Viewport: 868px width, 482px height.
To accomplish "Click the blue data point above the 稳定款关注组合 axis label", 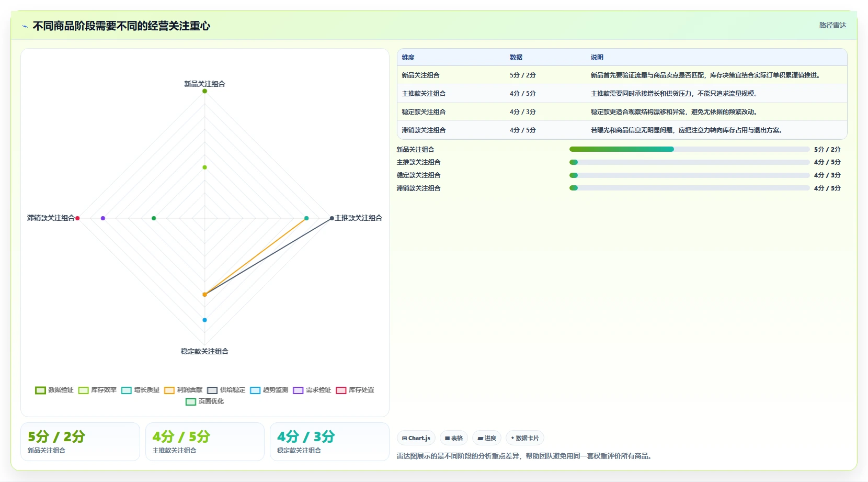I will coord(204,320).
